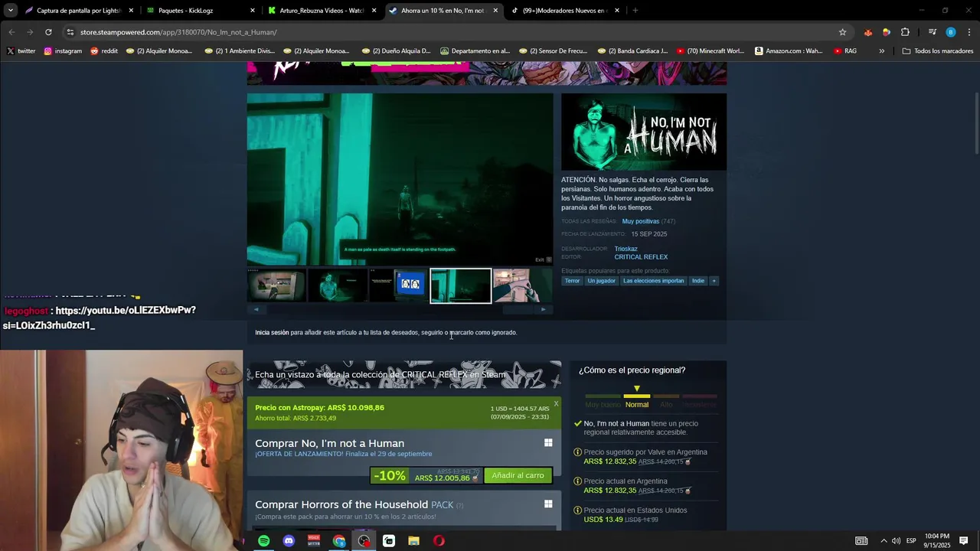Click the info icon next to Precio sugerido por Valve

pos(578,452)
